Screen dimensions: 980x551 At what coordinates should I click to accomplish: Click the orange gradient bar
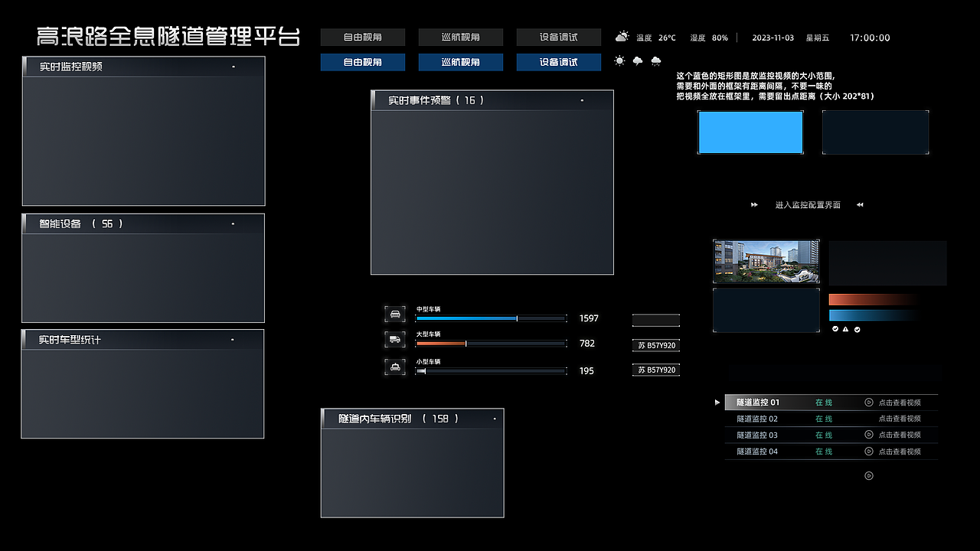[x=874, y=300]
